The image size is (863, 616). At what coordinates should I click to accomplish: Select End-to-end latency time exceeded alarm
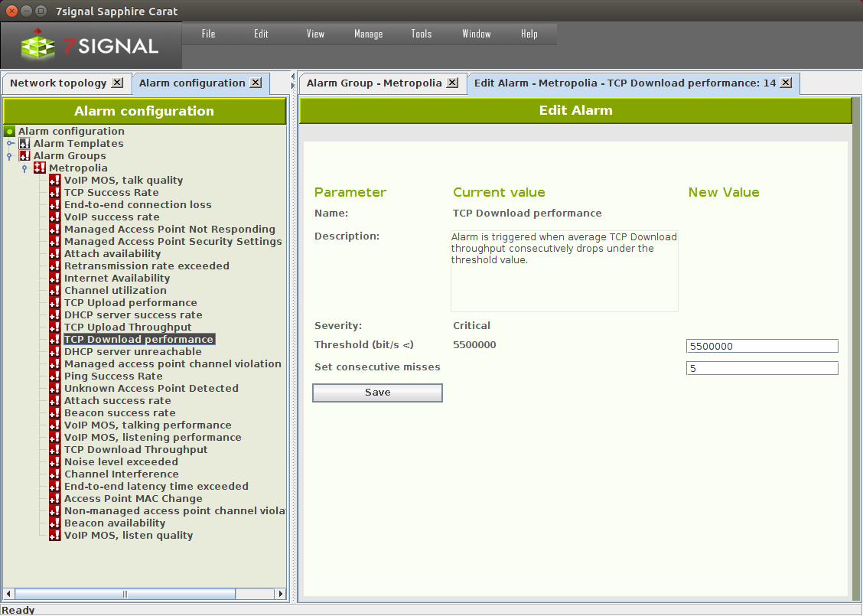(156, 486)
